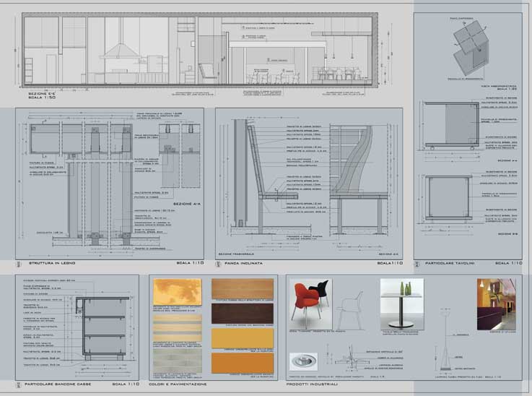Pick the light wood finish swatch
The width and height of the screenshot is (532, 396).
[x=243, y=289]
